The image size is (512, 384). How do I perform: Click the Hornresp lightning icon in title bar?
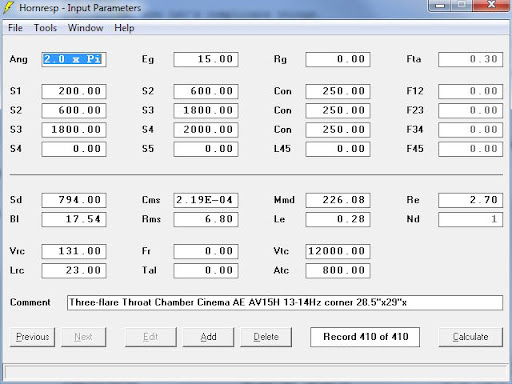pyautogui.click(x=8, y=7)
